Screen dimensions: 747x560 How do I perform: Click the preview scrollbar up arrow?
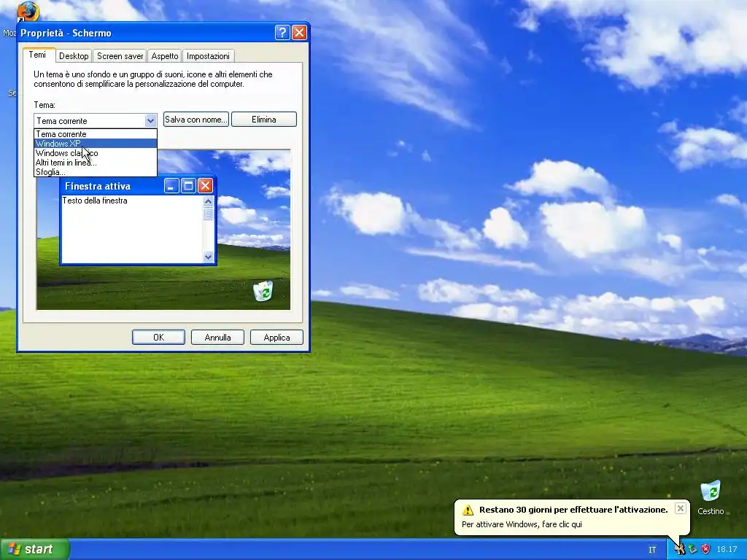(x=208, y=201)
